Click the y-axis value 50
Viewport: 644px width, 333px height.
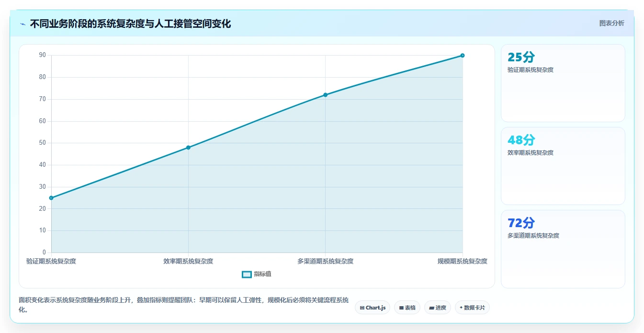[x=43, y=143]
